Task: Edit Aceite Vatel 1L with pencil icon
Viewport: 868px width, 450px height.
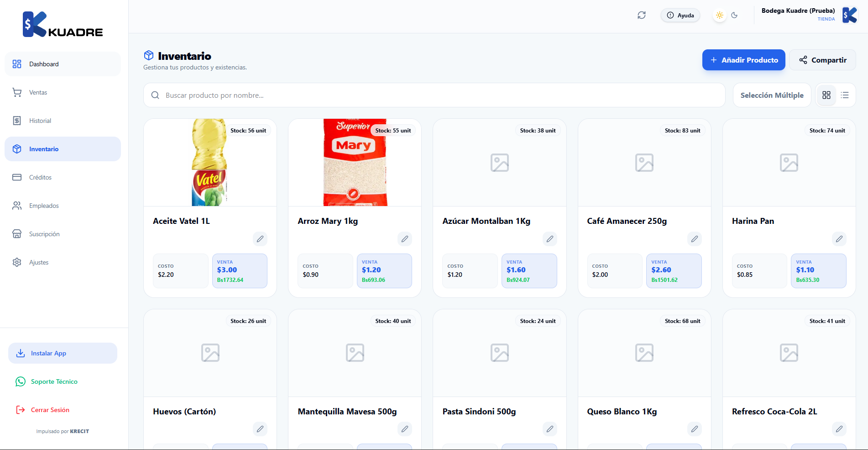Action: click(260, 239)
